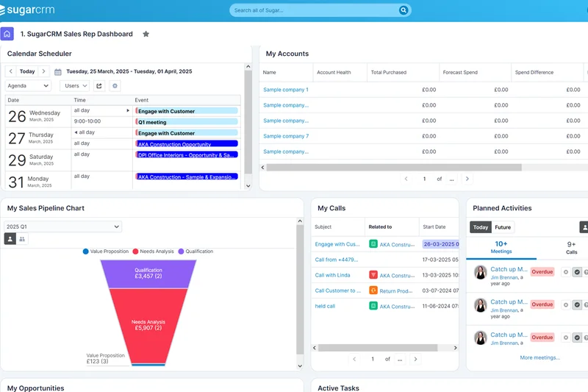Viewport: 588px width, 392px height.
Task: Switch to the 10+ Meetings tab
Action: (501, 247)
